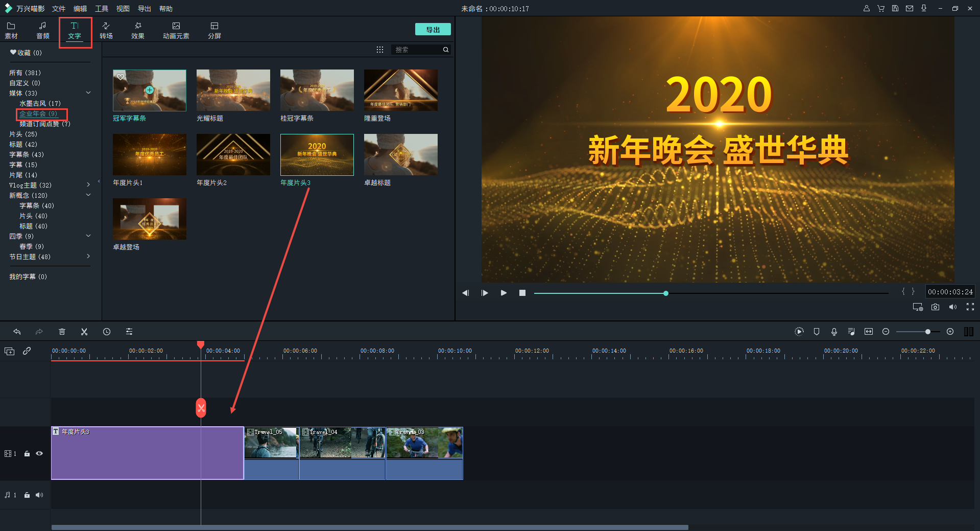This screenshot has height=531, width=980.
Task: Switch to grid view icon beside search
Action: [380, 50]
